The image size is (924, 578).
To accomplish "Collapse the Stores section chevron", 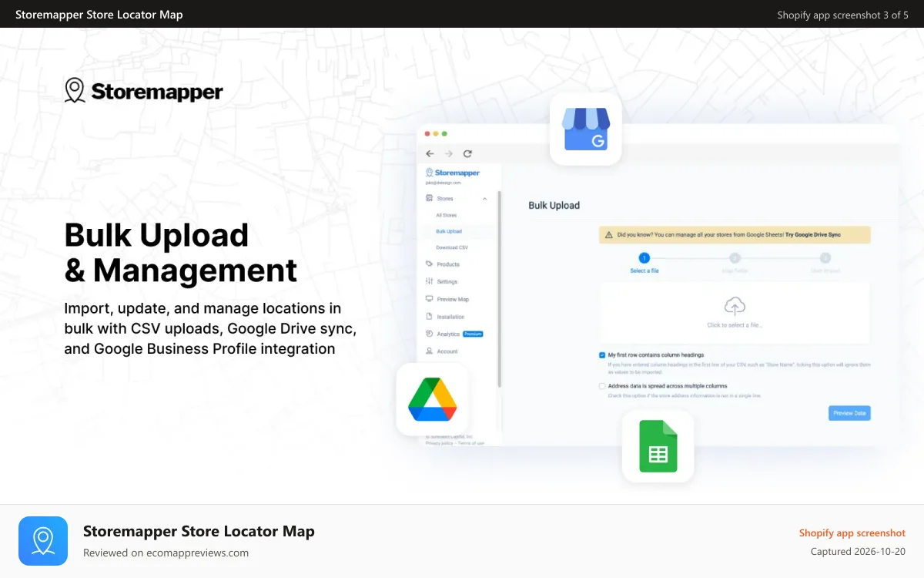I will [485, 199].
